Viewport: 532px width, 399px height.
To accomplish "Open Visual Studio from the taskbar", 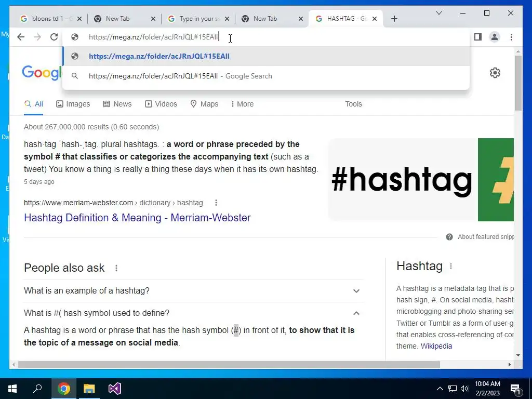I will tap(115, 389).
